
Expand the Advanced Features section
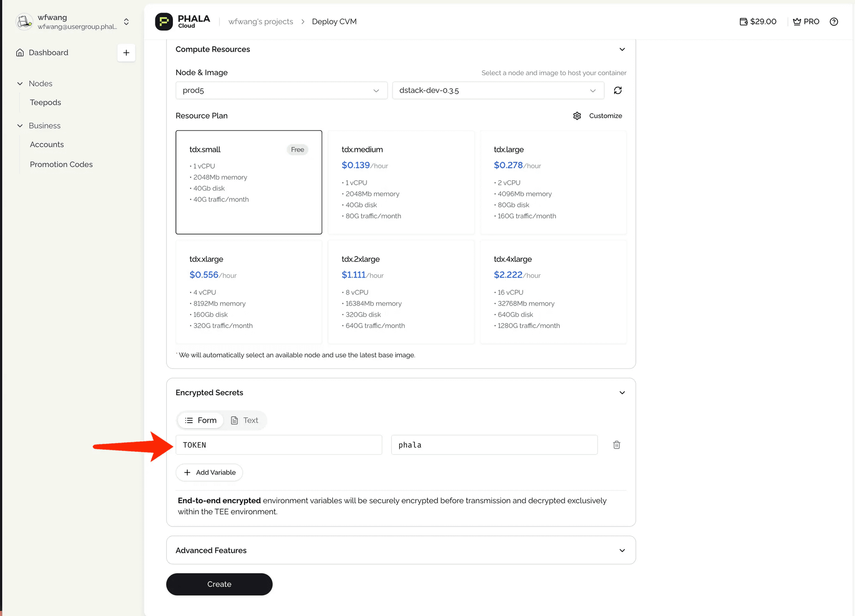pos(401,550)
